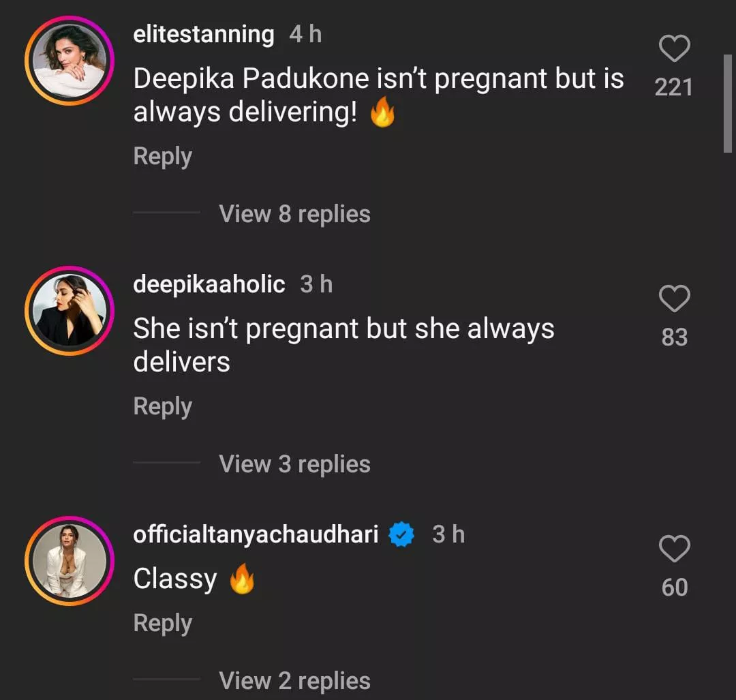Open elitestanning's profile picture
The height and width of the screenshot is (700, 736).
point(69,60)
